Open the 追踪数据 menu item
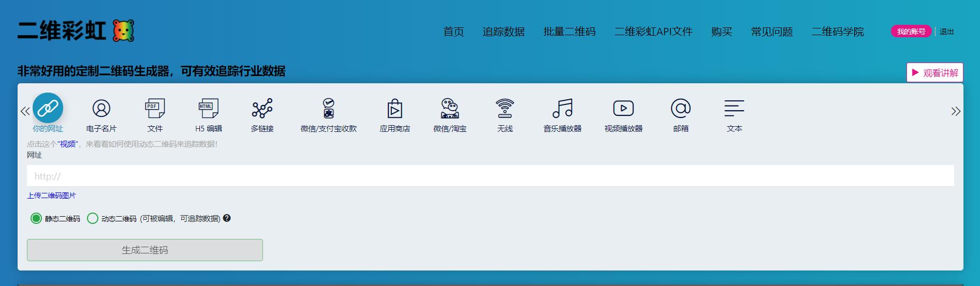Screen dimensions: 980x286 (x=504, y=32)
